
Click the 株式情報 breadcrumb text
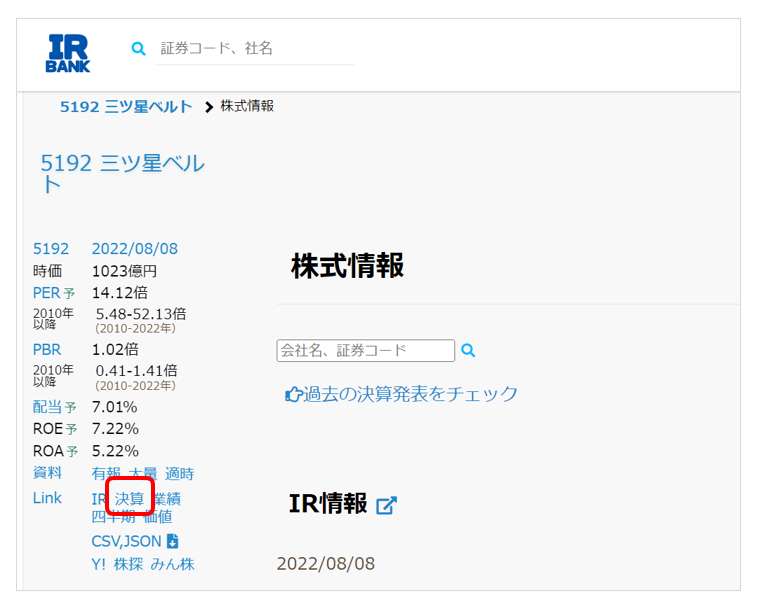(x=247, y=106)
